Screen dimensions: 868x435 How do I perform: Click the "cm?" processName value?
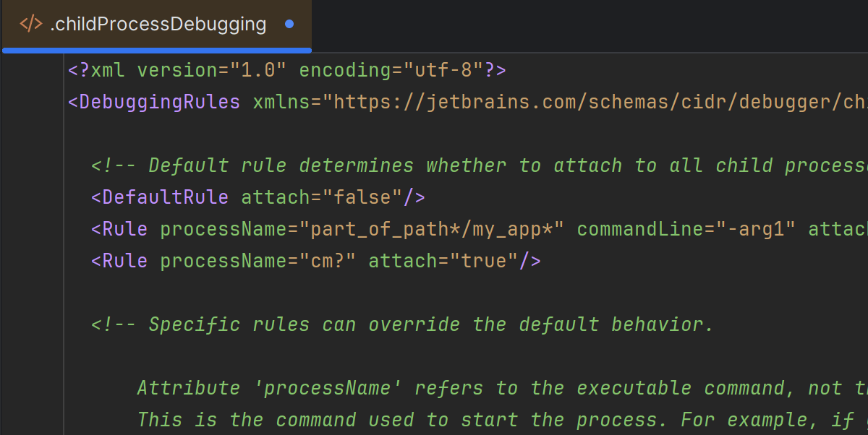pos(328,261)
